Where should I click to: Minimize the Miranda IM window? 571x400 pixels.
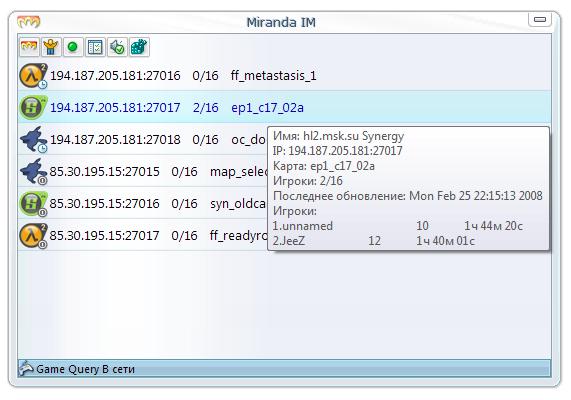pos(540,19)
